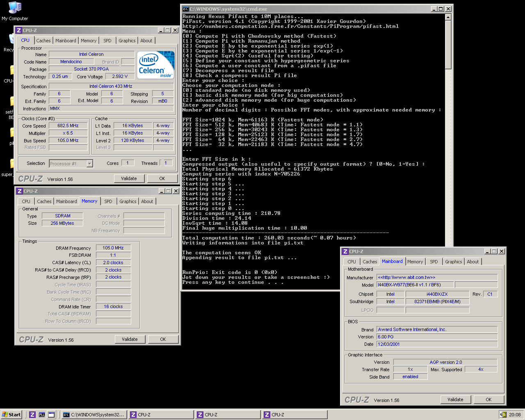The height and width of the screenshot is (420, 525).
Task: Click the Package Socket 370 PPGA value
Action: coord(91,69)
